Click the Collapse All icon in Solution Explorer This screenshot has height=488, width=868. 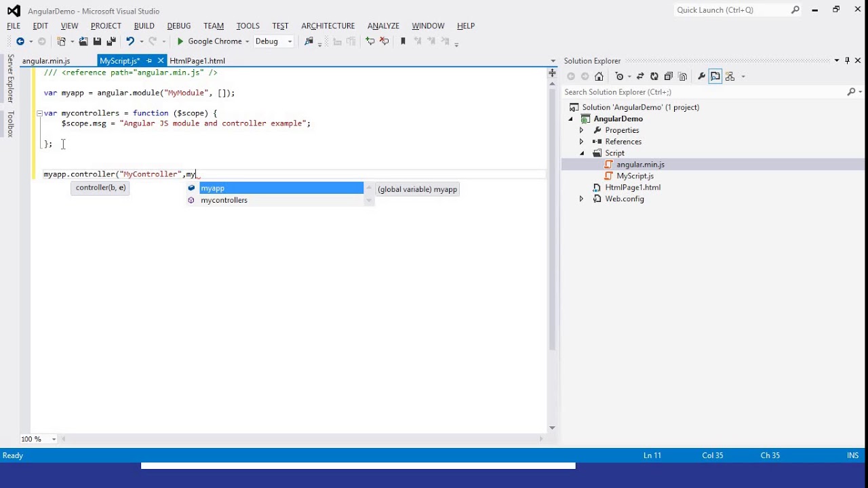[x=668, y=77]
